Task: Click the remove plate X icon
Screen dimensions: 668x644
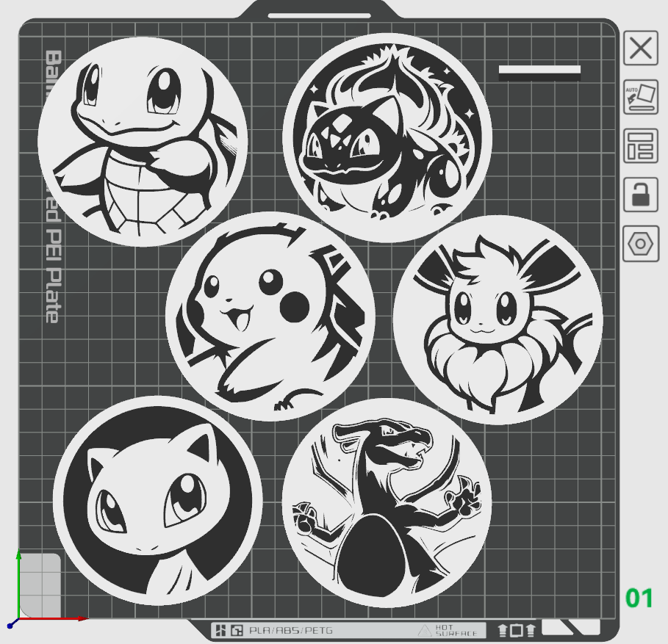Action: coord(641,48)
